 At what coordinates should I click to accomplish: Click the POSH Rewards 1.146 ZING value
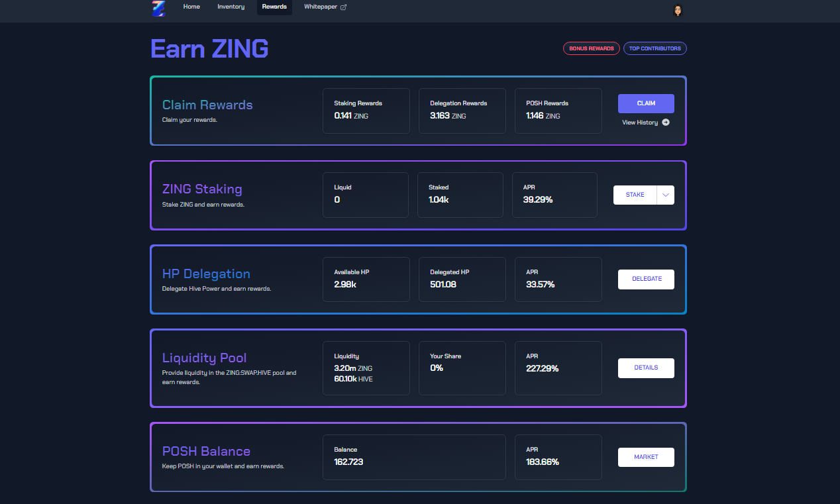pyautogui.click(x=543, y=116)
